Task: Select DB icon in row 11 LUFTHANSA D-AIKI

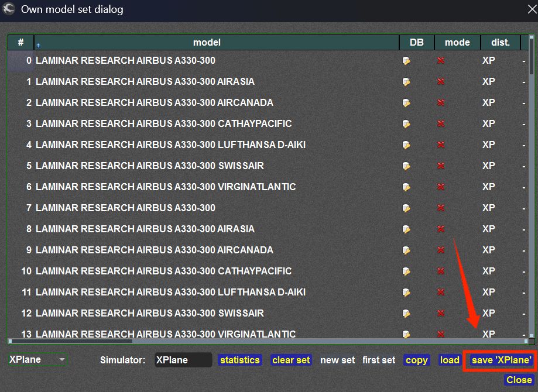Action: tap(406, 293)
